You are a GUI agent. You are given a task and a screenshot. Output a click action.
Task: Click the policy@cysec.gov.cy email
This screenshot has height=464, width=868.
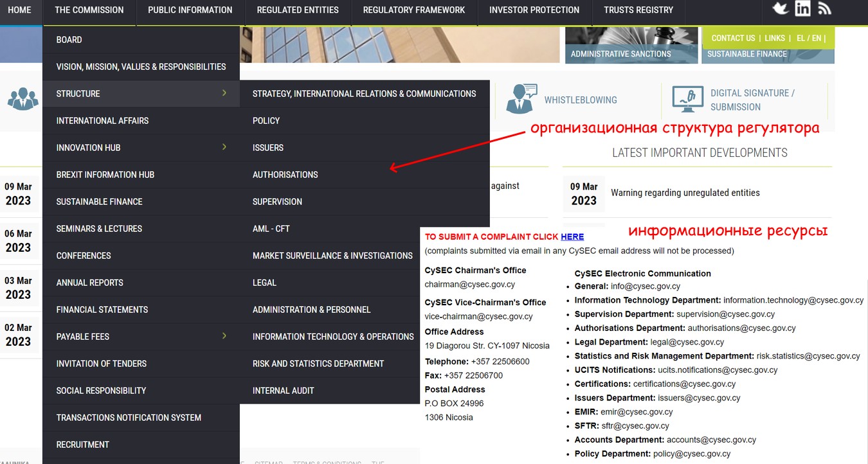692,454
